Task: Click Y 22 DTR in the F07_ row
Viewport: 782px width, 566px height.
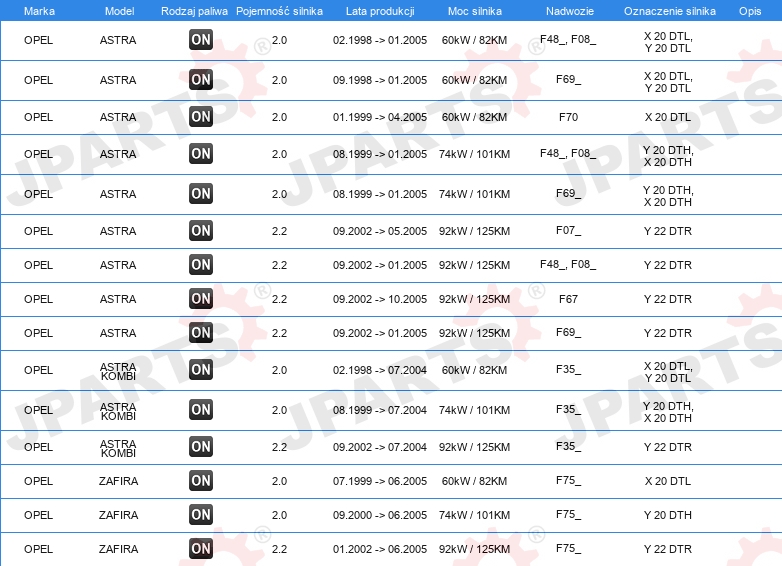Action: 668,231
